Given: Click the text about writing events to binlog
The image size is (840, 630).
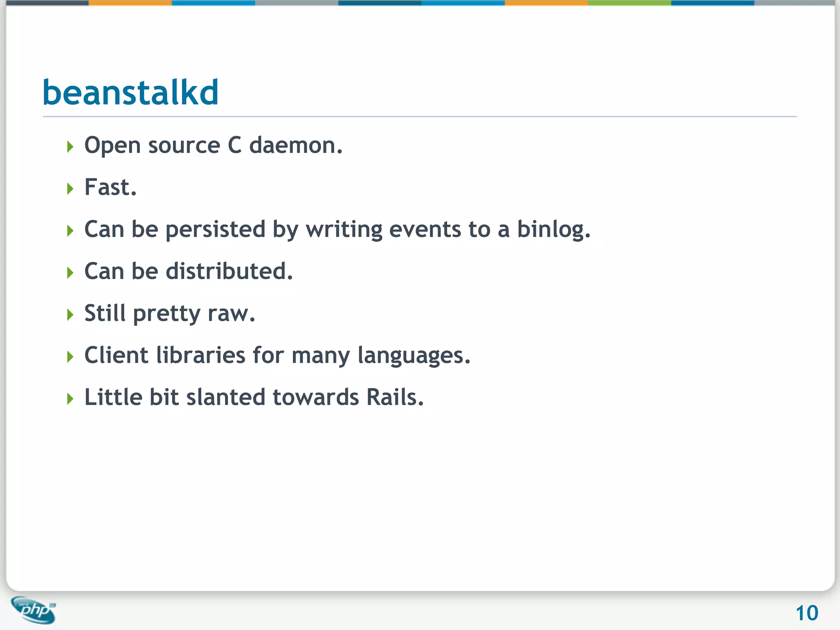Looking at the screenshot, I should pos(337,229).
